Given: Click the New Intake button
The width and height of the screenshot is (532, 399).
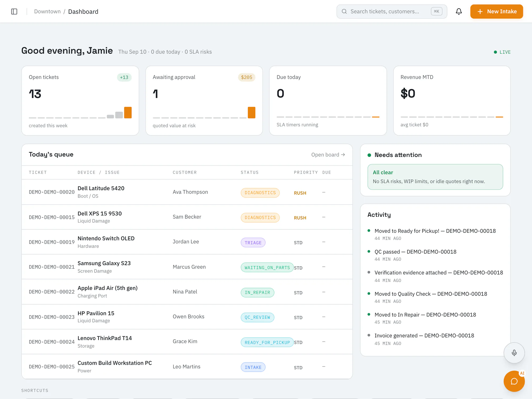Looking at the screenshot, I should pos(496,11).
